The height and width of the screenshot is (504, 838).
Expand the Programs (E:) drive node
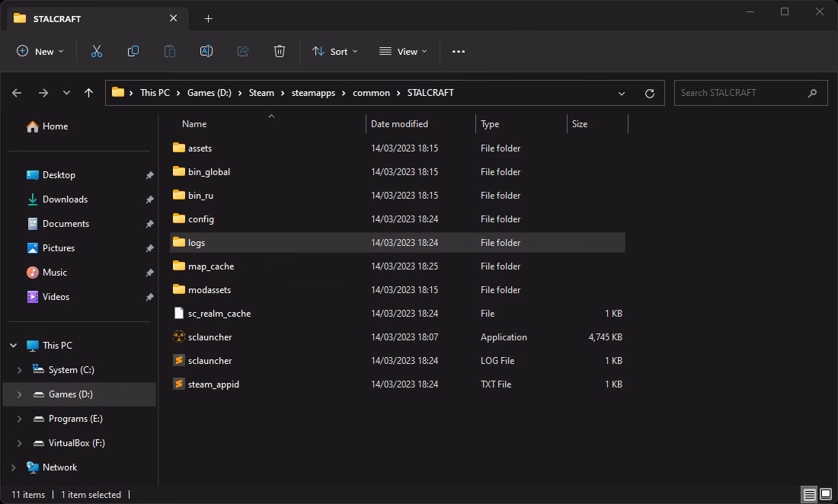coord(20,419)
